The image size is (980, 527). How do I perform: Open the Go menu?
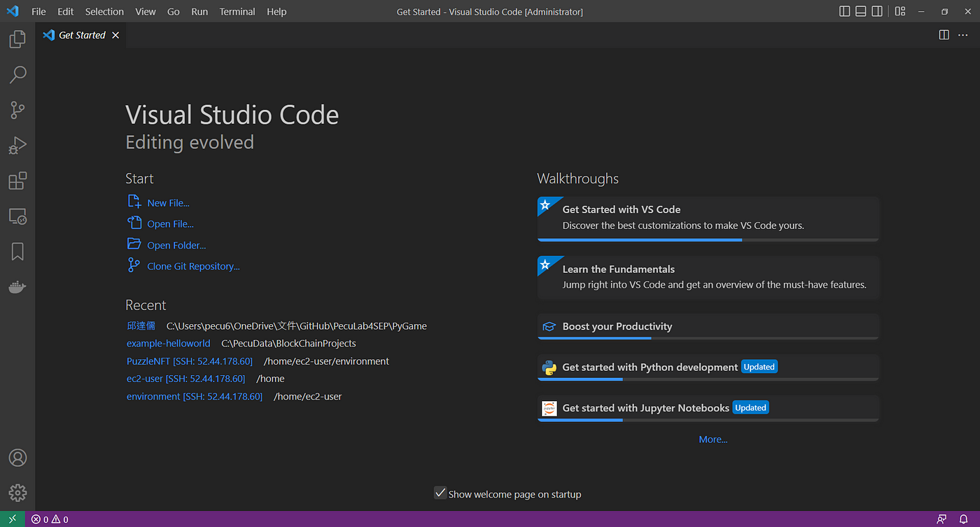click(174, 12)
